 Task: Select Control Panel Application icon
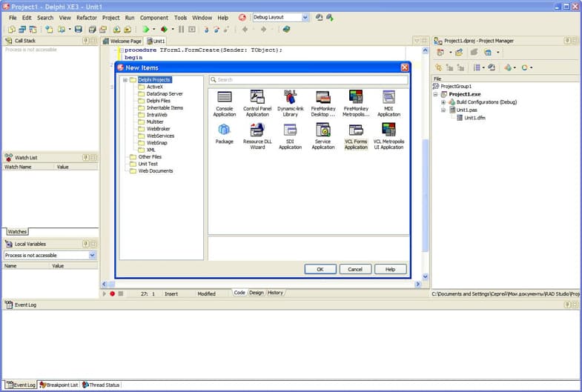click(257, 104)
